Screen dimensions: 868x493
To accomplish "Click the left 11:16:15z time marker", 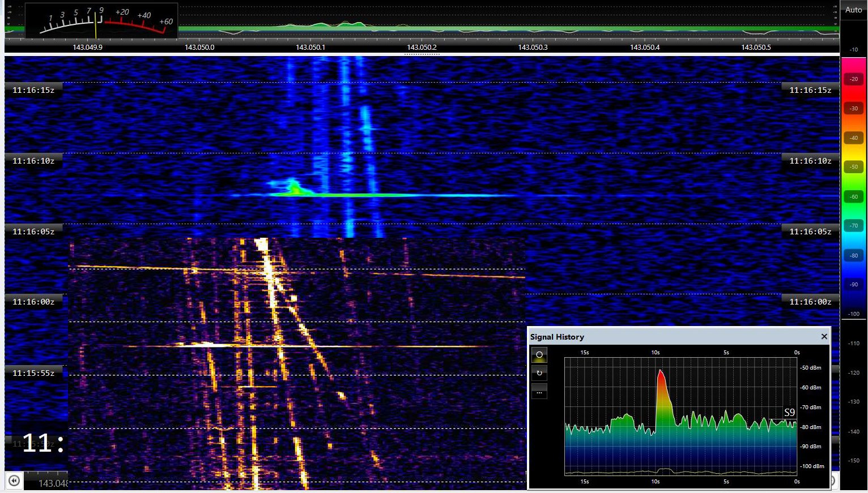I will coord(33,90).
